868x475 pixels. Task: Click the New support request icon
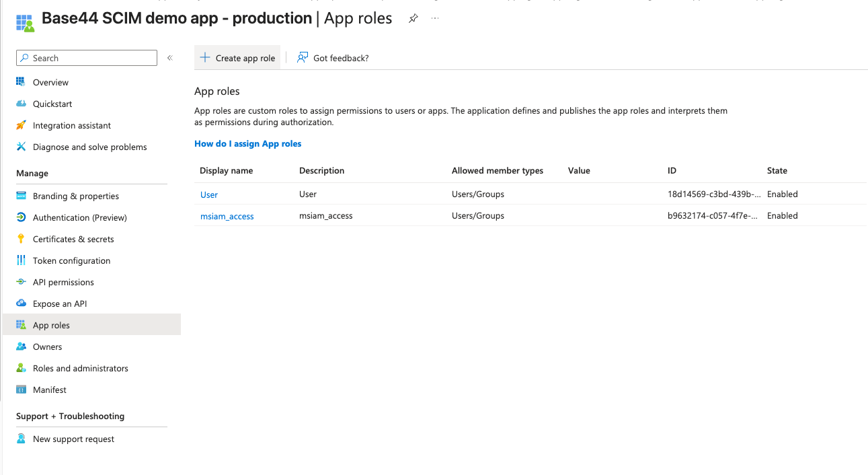pyautogui.click(x=21, y=439)
